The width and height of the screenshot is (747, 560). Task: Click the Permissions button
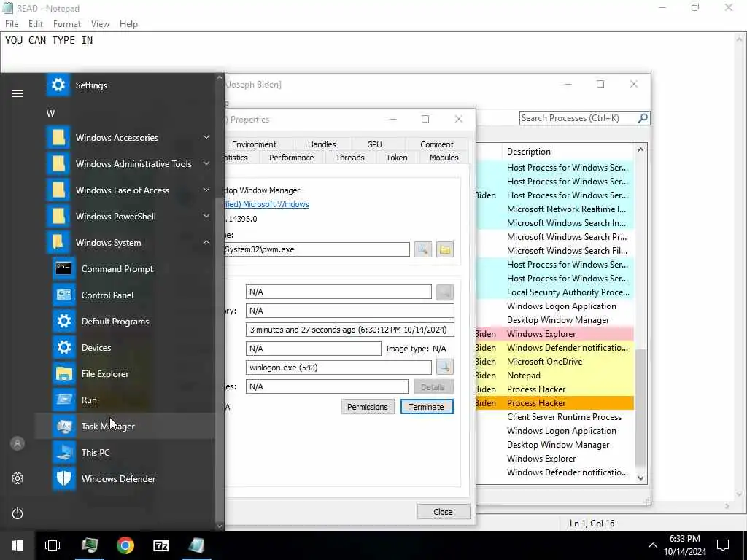[368, 407]
